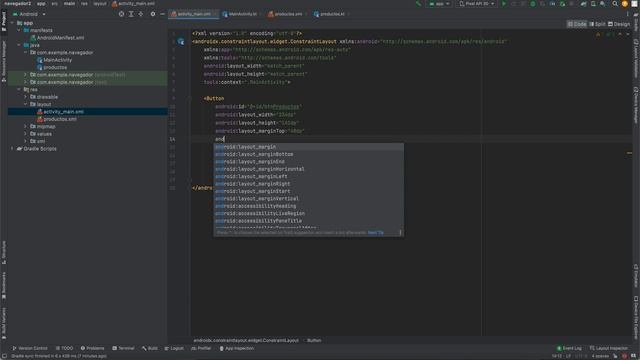
Task: Open the Build tool window
Action: click(150, 348)
